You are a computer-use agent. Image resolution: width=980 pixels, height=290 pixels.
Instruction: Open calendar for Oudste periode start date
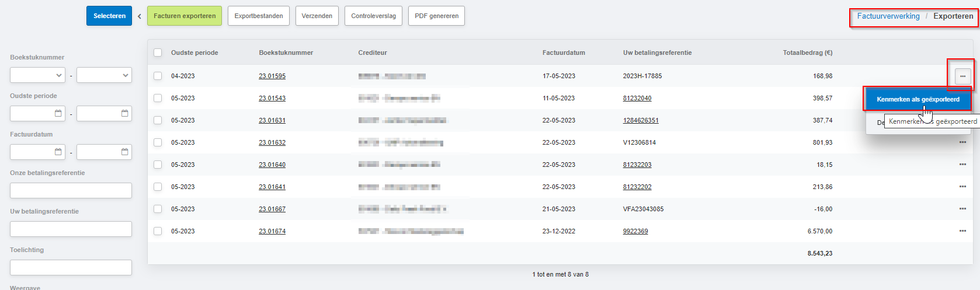(x=58, y=113)
